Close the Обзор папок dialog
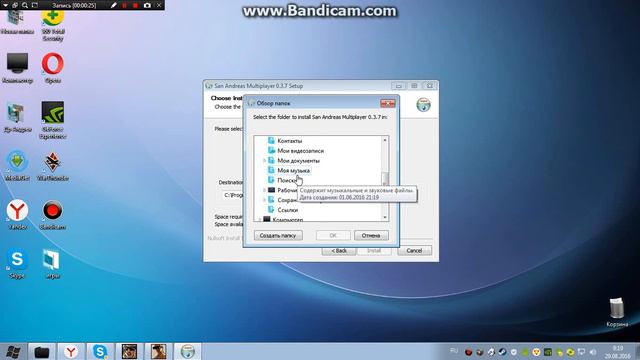640x360 pixels. pyautogui.click(x=388, y=103)
